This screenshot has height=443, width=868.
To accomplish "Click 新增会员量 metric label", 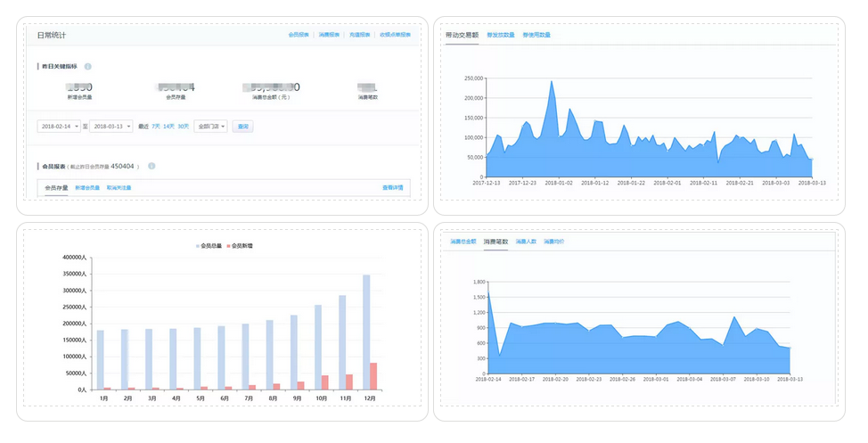I will click(x=79, y=97).
